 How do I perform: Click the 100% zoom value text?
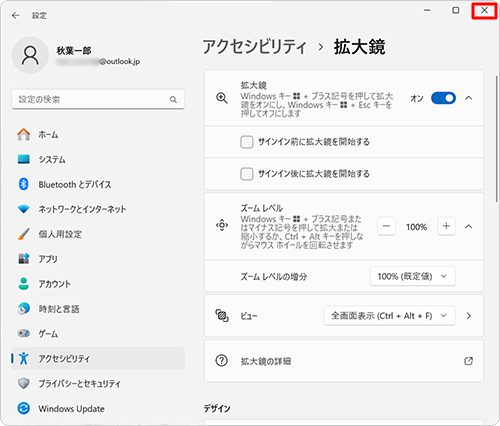416,227
